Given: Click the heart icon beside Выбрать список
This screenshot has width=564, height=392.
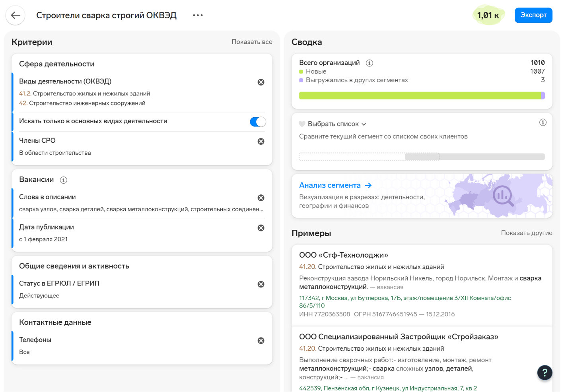Looking at the screenshot, I should (302, 124).
